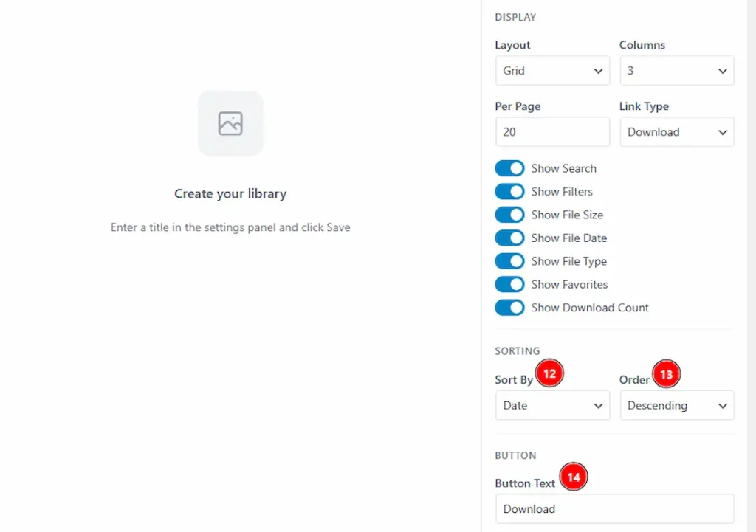This screenshot has height=532, width=756.
Task: Click the Per Page input field
Action: click(552, 132)
